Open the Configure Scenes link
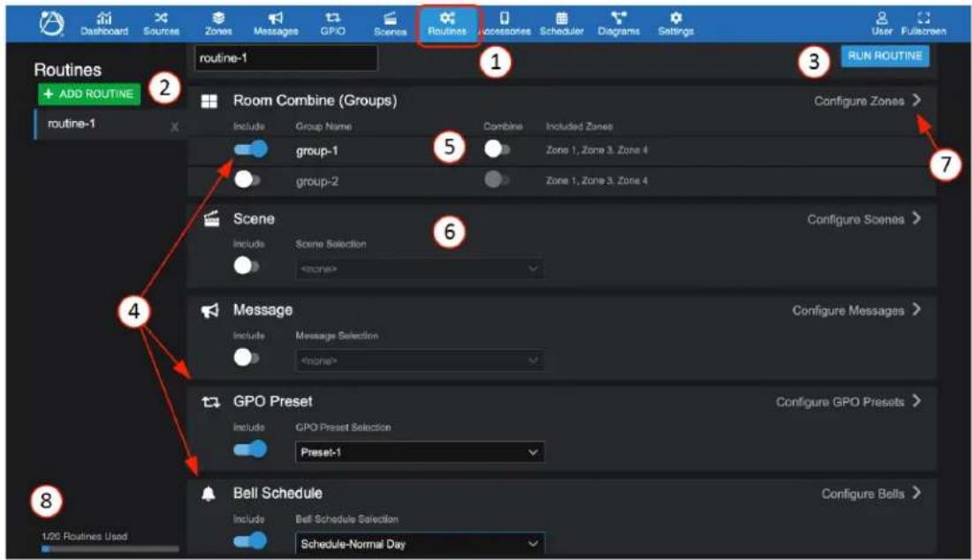This screenshot has width=972, height=560. coord(855,219)
